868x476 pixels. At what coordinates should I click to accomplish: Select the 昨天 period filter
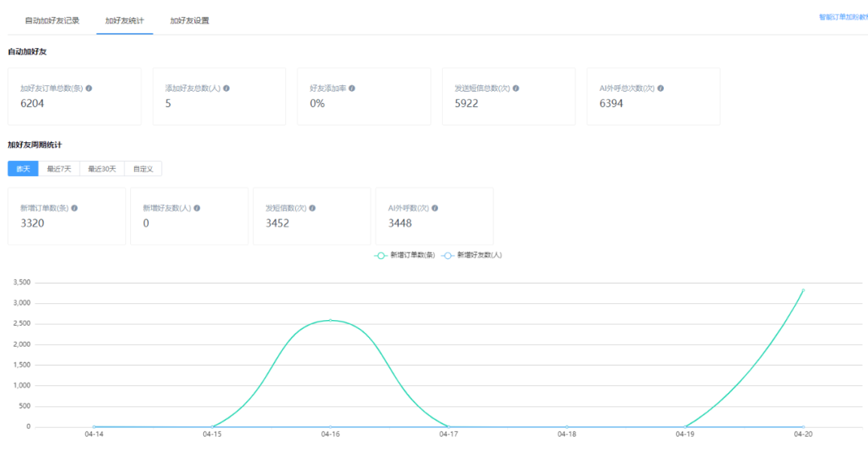click(23, 169)
